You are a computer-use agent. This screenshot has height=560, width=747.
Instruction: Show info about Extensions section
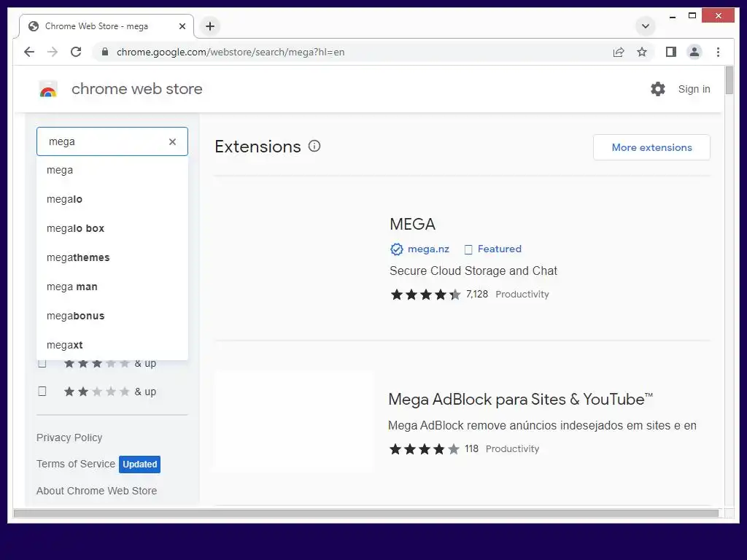tap(314, 146)
